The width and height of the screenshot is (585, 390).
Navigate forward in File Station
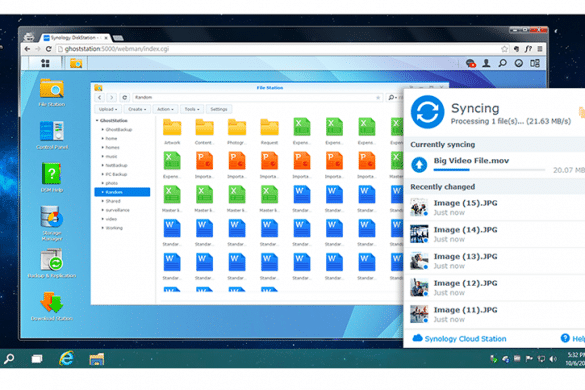click(112, 97)
